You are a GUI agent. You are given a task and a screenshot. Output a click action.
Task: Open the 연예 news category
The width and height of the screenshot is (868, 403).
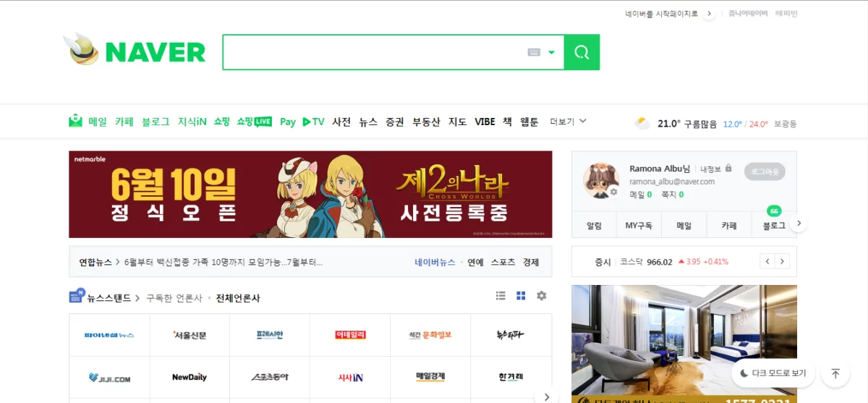[475, 262]
